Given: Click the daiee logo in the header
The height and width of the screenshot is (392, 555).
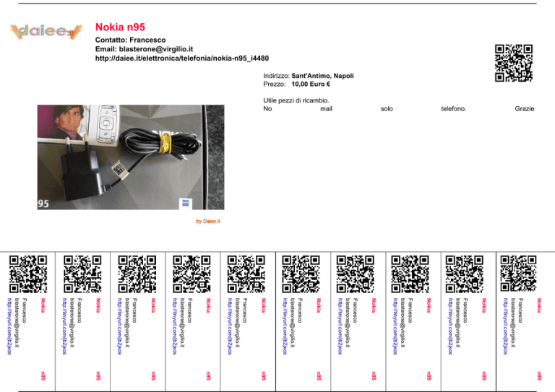Looking at the screenshot, I should [45, 31].
